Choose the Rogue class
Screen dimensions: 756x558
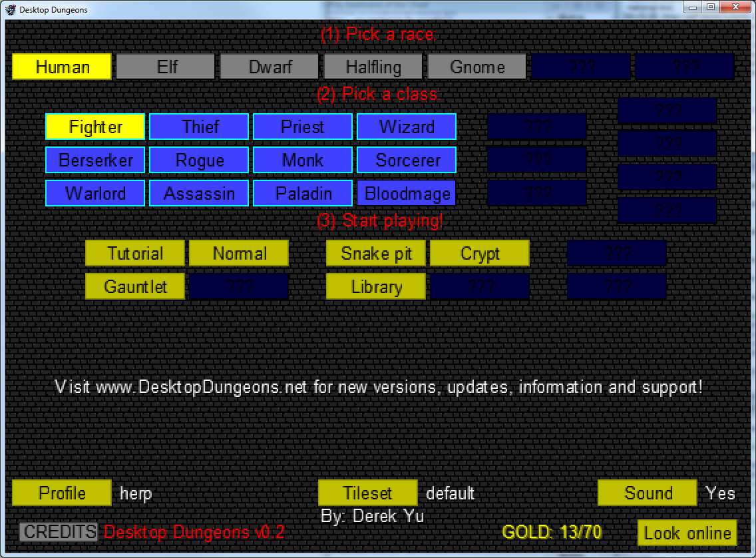(199, 160)
